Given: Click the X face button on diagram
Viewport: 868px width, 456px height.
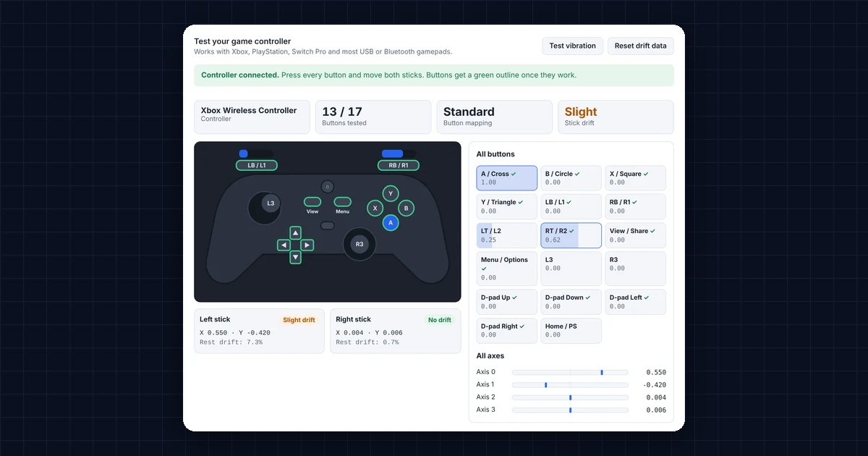Looking at the screenshot, I should [x=375, y=208].
